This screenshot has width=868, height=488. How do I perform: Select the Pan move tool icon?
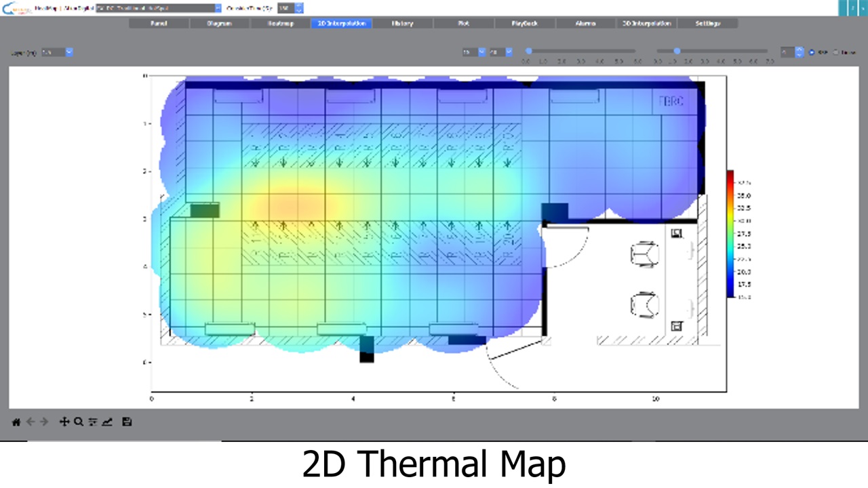[64, 422]
